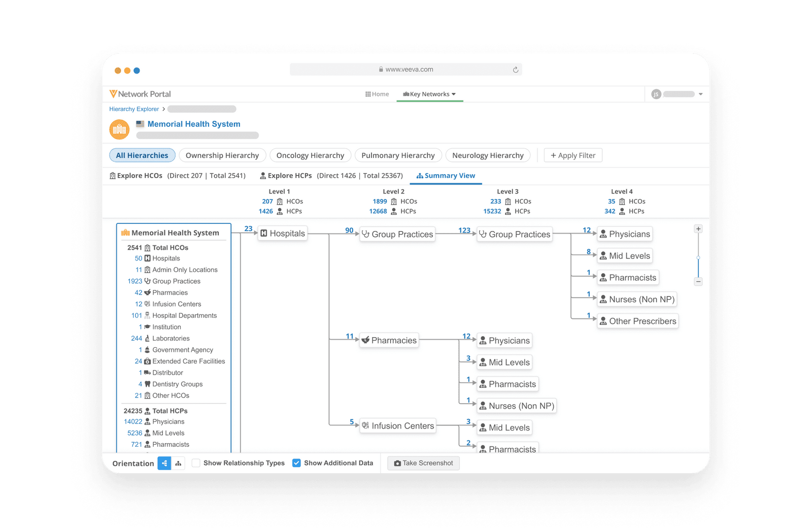Click the Take Screenshot button
The image size is (812, 528).
(x=423, y=463)
